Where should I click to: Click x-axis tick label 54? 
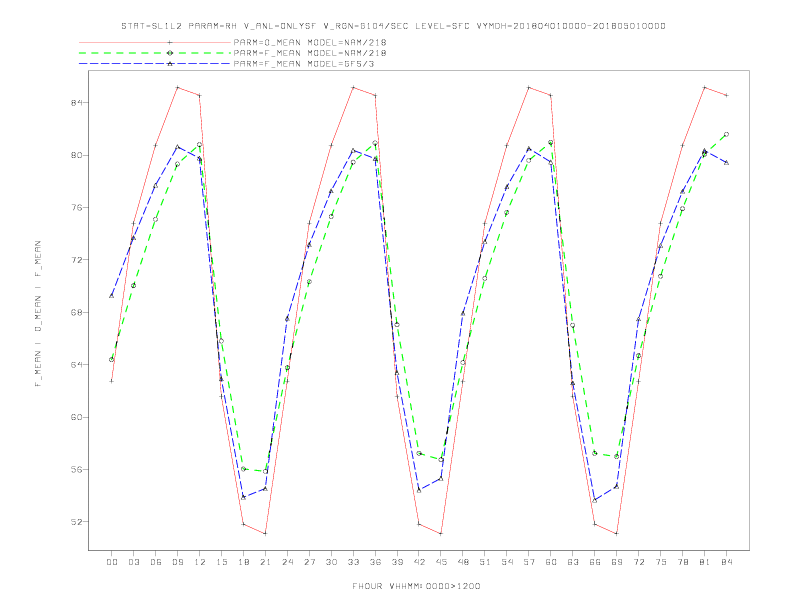coord(507,562)
